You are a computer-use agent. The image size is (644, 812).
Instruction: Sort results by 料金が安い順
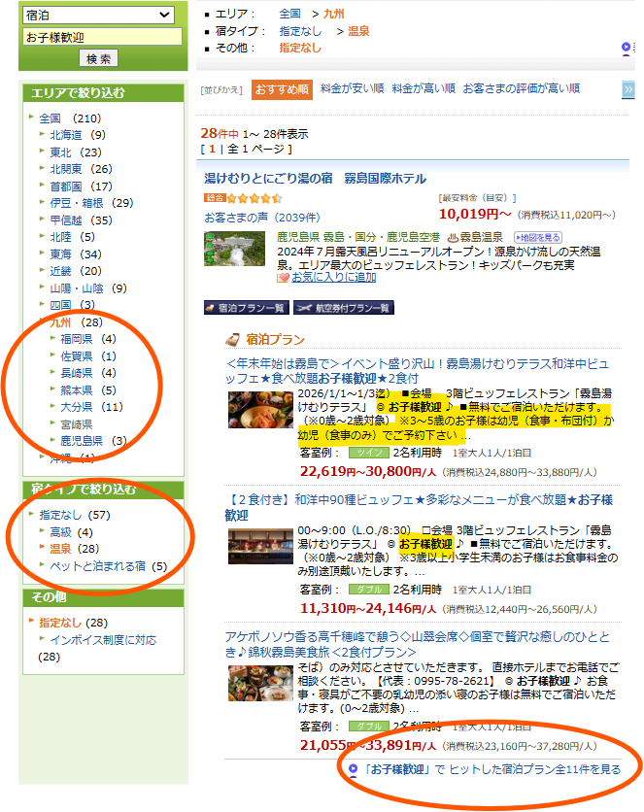click(351, 88)
